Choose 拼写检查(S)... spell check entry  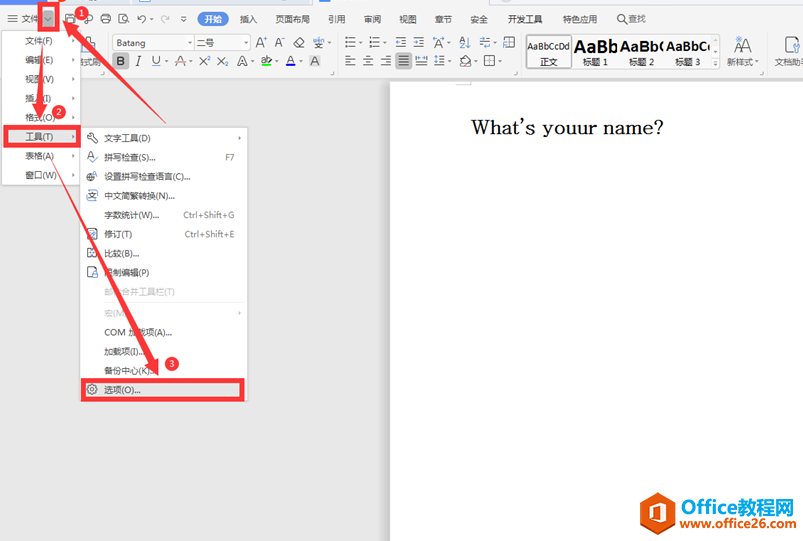point(130,157)
